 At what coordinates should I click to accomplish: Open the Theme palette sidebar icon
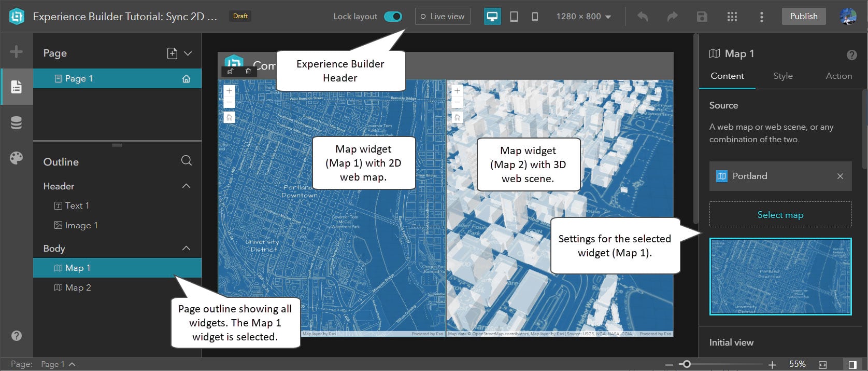(x=16, y=158)
